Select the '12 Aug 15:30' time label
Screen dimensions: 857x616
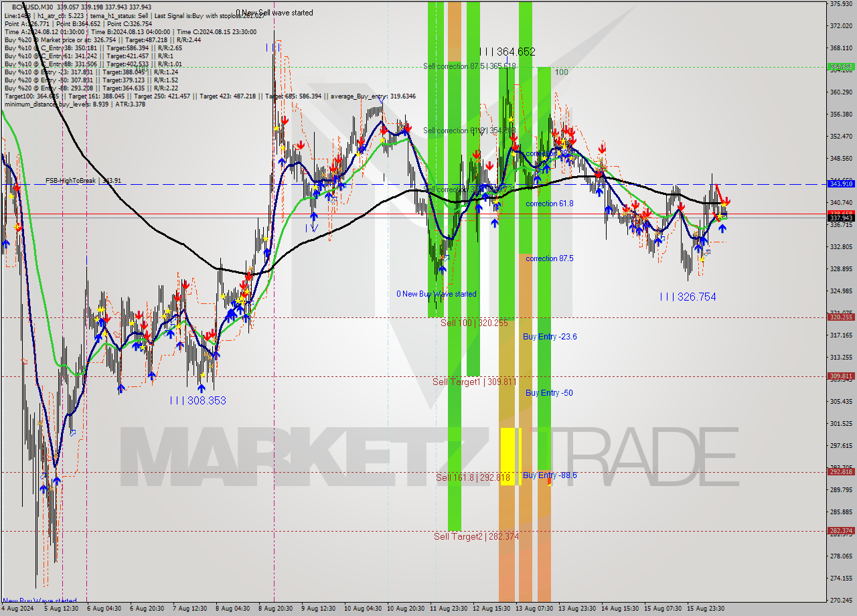[x=491, y=609]
